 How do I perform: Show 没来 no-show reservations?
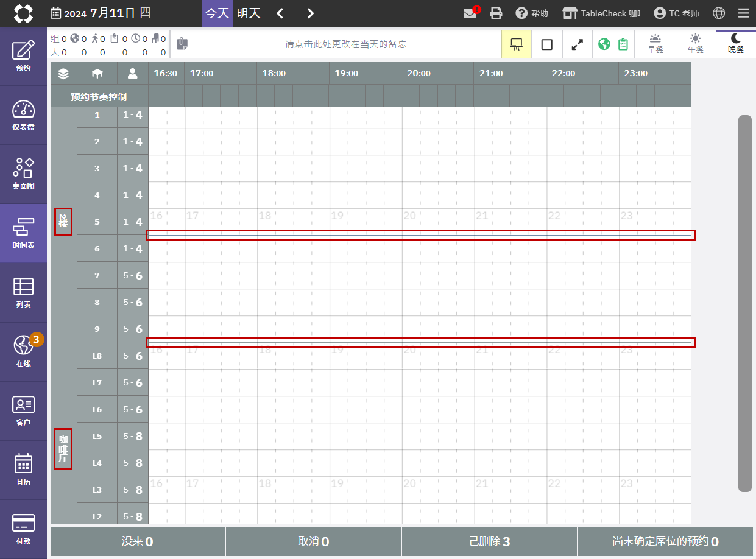(138, 541)
